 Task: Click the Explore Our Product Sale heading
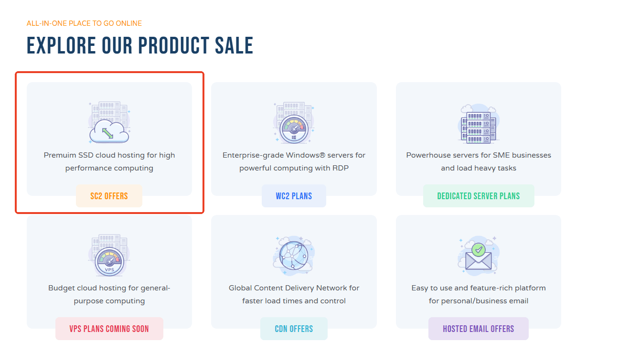(x=139, y=46)
